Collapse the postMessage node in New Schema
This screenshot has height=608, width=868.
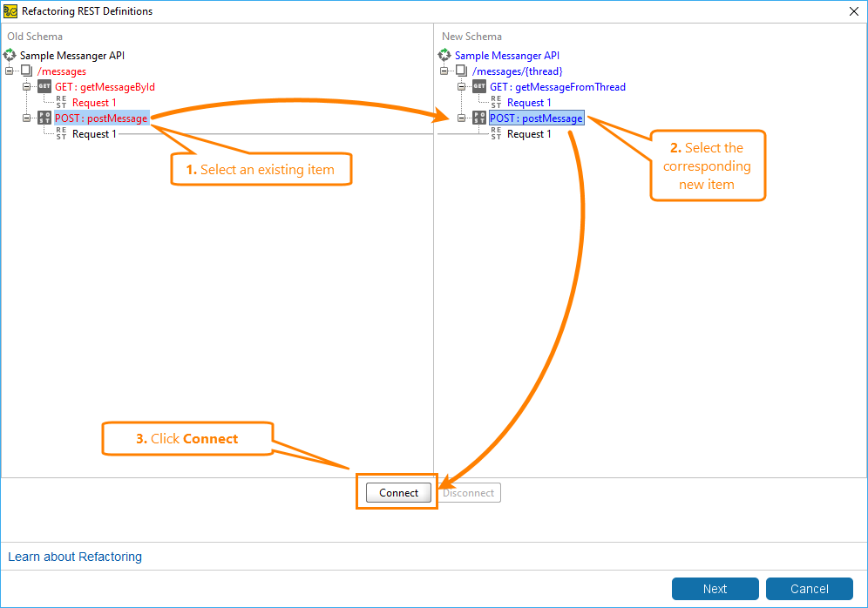click(462, 118)
